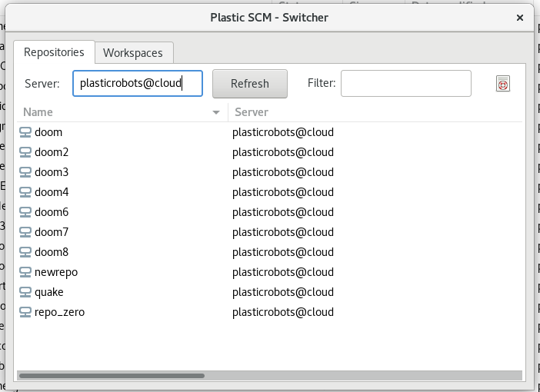Select the doom3 repository name
Viewport: 540px width, 392px height.
pos(52,172)
